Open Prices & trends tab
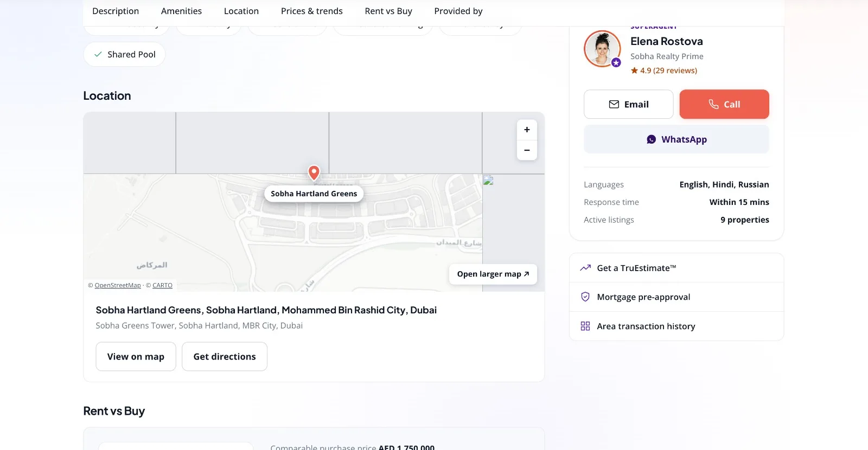Screen dimensions: 868x450 pos(312,11)
